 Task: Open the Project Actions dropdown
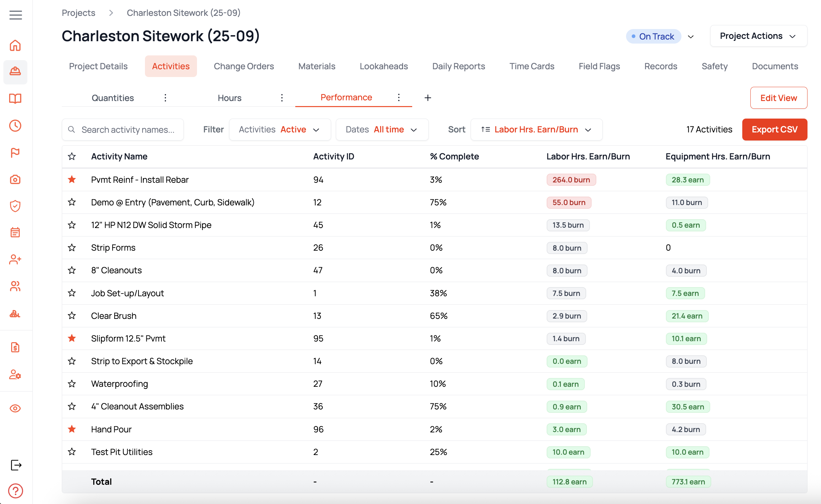[x=758, y=36]
